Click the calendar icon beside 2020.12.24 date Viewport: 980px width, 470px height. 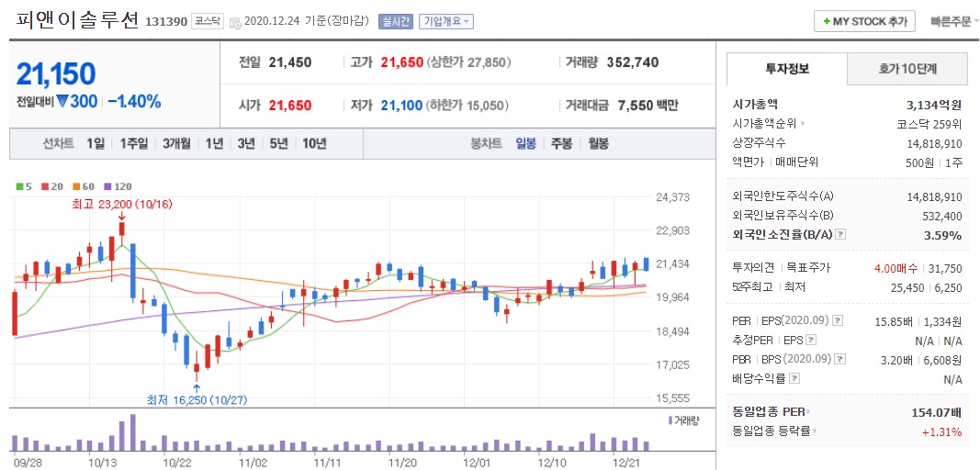click(235, 23)
